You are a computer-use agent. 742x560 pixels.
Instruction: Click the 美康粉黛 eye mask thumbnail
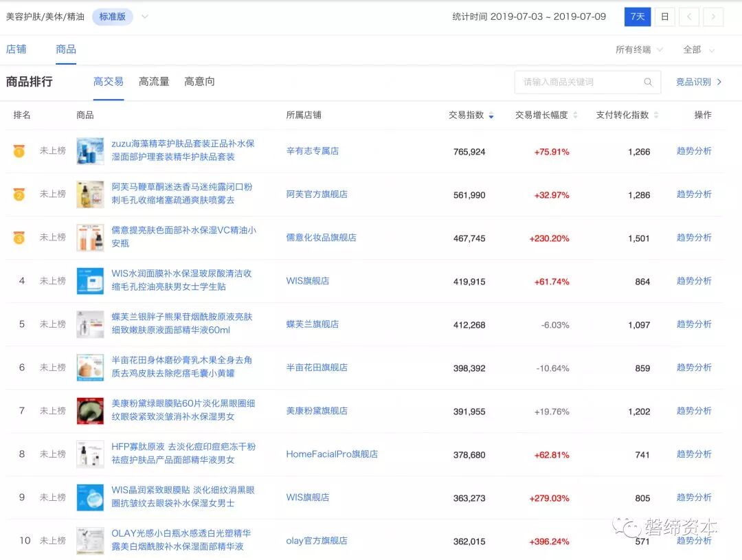coord(91,411)
